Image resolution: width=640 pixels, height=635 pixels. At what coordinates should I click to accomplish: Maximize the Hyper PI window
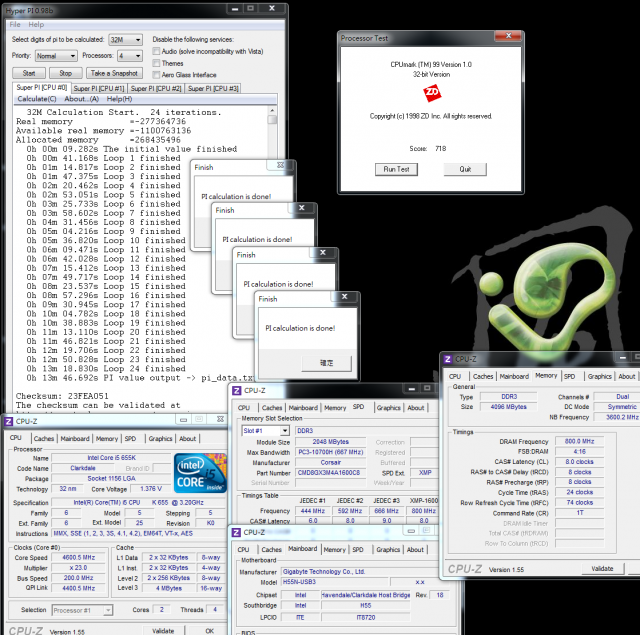[251, 9]
